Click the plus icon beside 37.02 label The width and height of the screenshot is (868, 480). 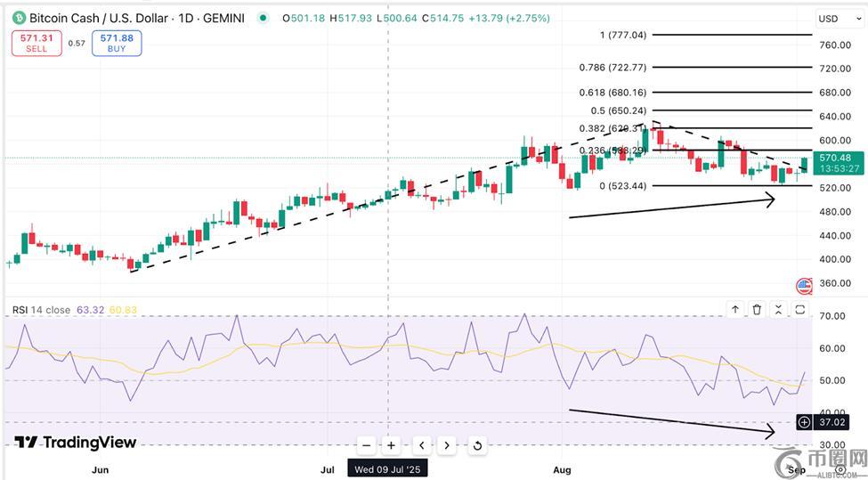point(804,422)
